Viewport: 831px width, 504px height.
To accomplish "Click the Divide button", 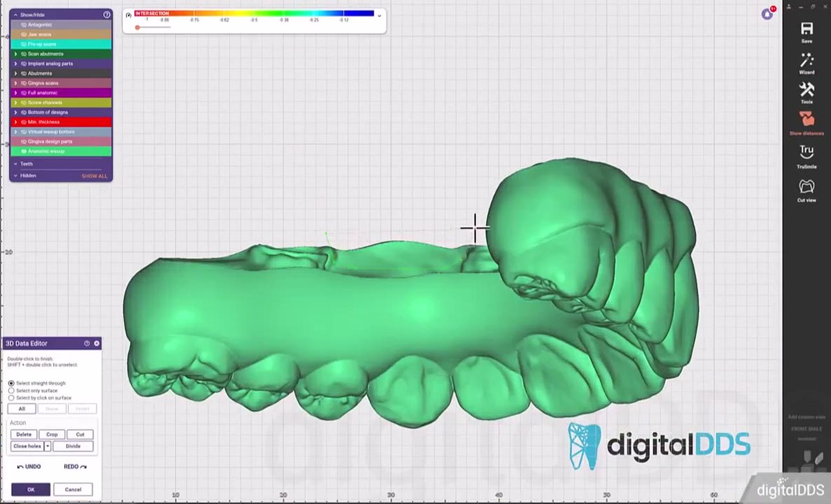I will [x=73, y=446].
